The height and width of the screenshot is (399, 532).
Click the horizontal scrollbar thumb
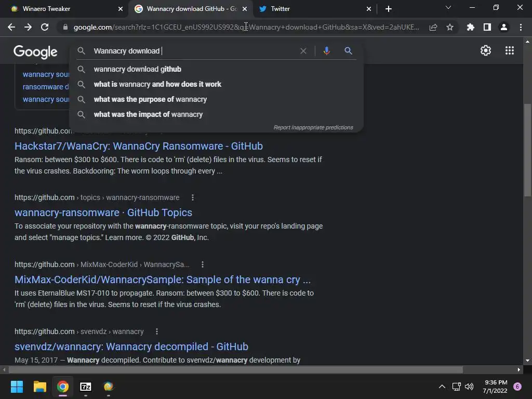pyautogui.click(x=236, y=369)
